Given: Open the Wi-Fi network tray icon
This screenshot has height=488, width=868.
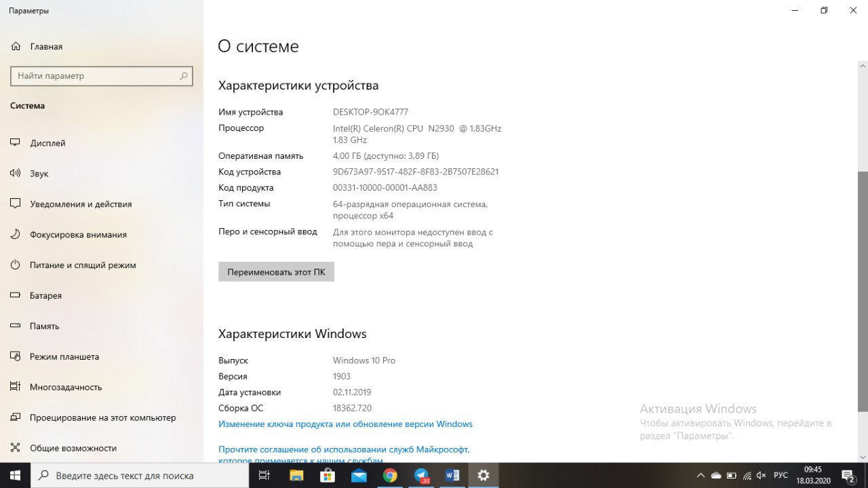Looking at the screenshot, I should pyautogui.click(x=747, y=475).
